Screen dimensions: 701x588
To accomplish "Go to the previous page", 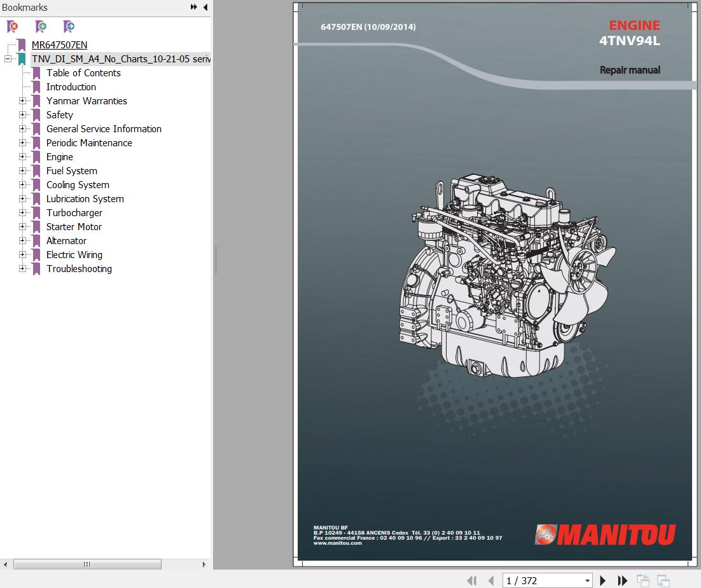I will tap(491, 580).
